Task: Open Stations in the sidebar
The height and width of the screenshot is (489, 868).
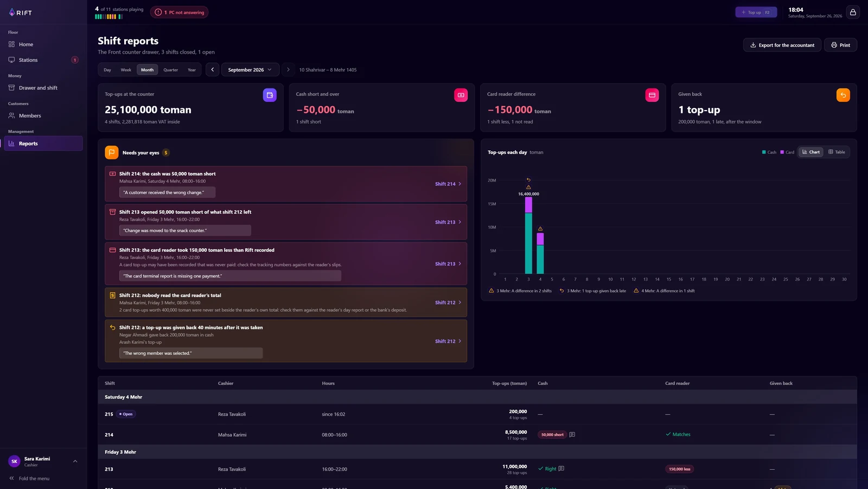Action: click(x=43, y=60)
